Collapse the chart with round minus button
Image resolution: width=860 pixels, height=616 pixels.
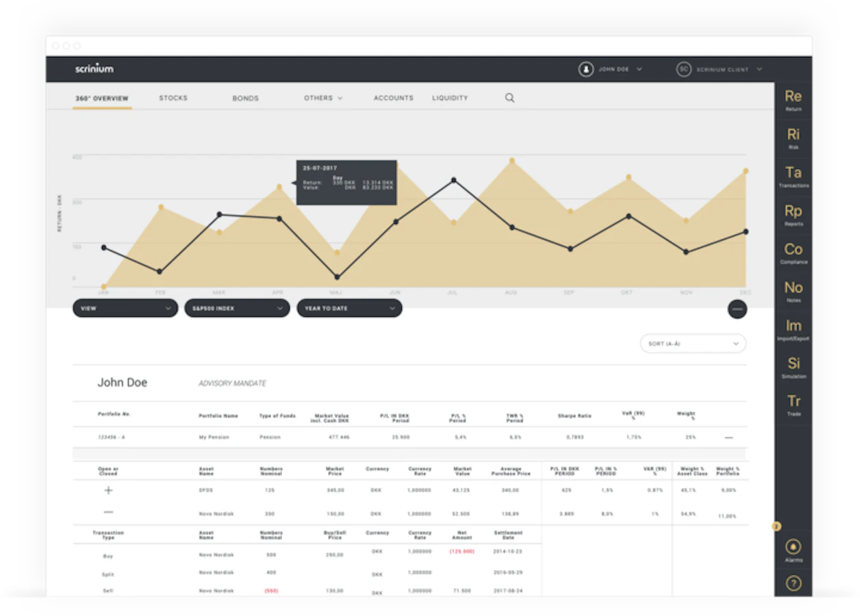tap(737, 309)
